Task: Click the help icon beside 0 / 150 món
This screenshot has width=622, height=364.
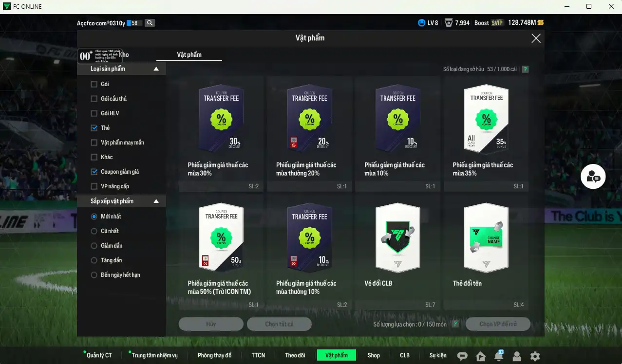Action: point(455,324)
